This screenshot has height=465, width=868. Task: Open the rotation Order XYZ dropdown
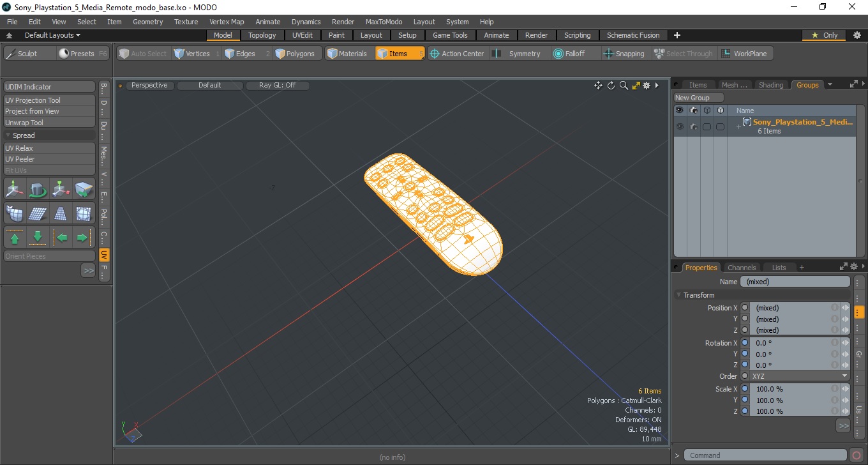coord(800,376)
